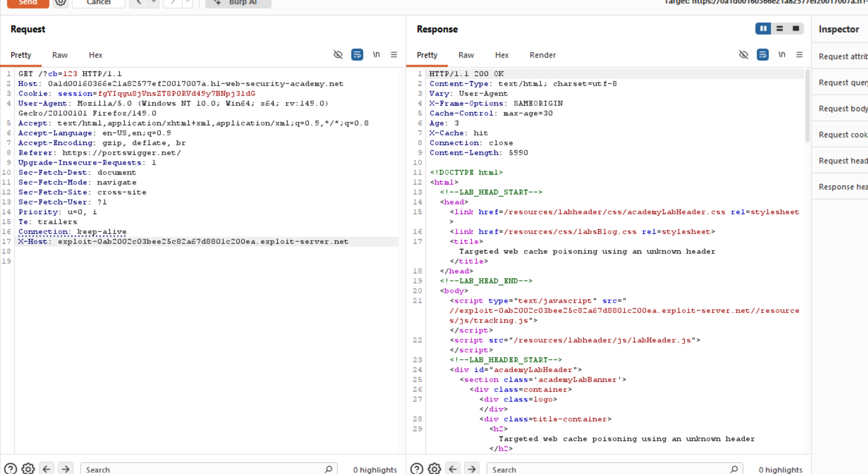Open Request search settings gear
This screenshot has height=474, width=868.
(x=28, y=468)
